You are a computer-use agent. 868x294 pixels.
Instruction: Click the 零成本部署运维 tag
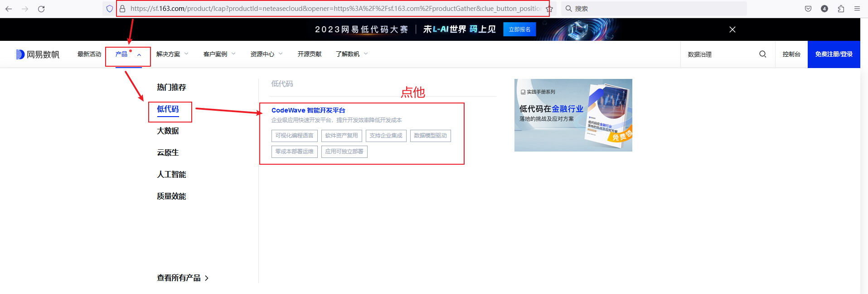[x=294, y=152]
